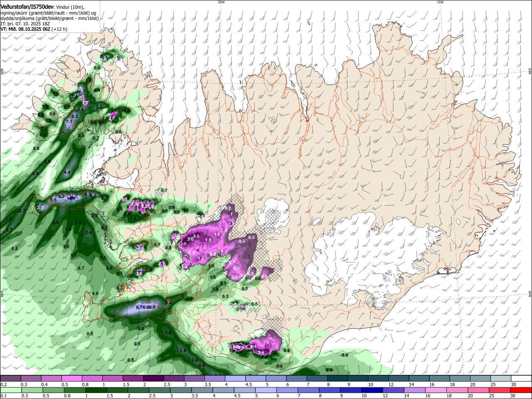Select the dark teal 8 snow legend swatch

pos(337,379)
